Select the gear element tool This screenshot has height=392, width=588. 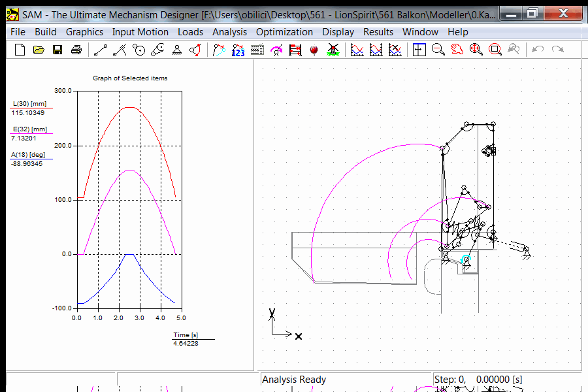tap(139, 50)
